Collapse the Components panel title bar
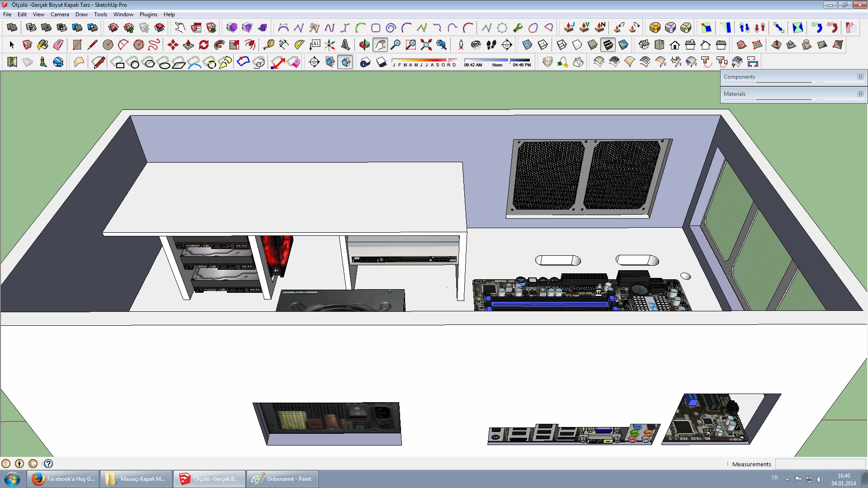The height and width of the screenshot is (488, 868). click(788, 77)
